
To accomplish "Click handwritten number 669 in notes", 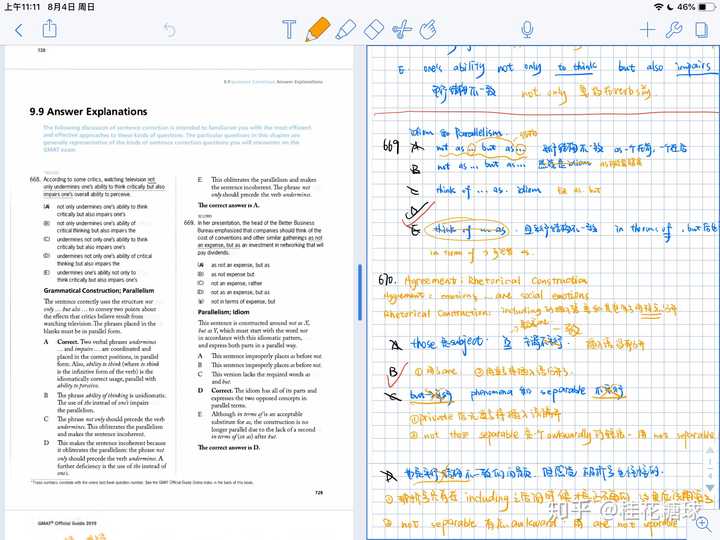I will [391, 147].
